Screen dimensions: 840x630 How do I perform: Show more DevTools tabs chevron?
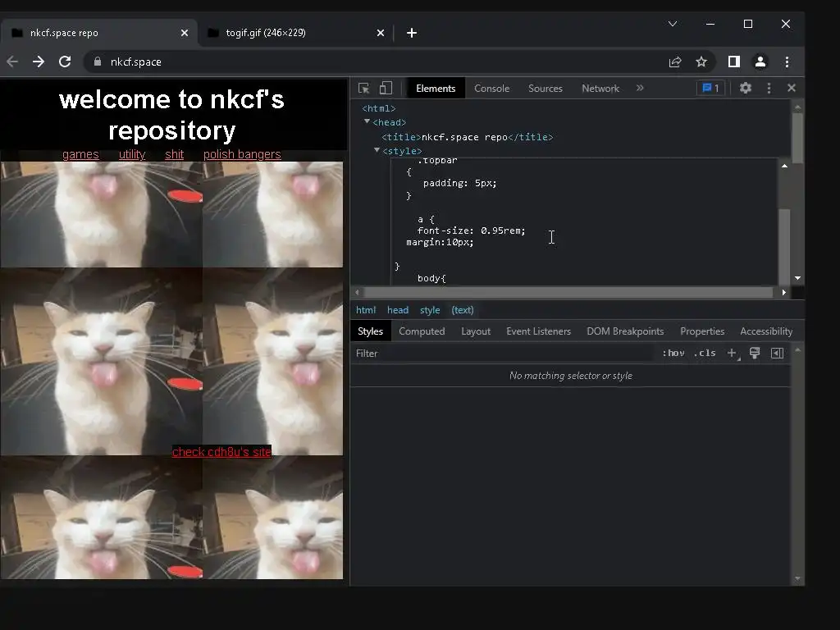(640, 88)
